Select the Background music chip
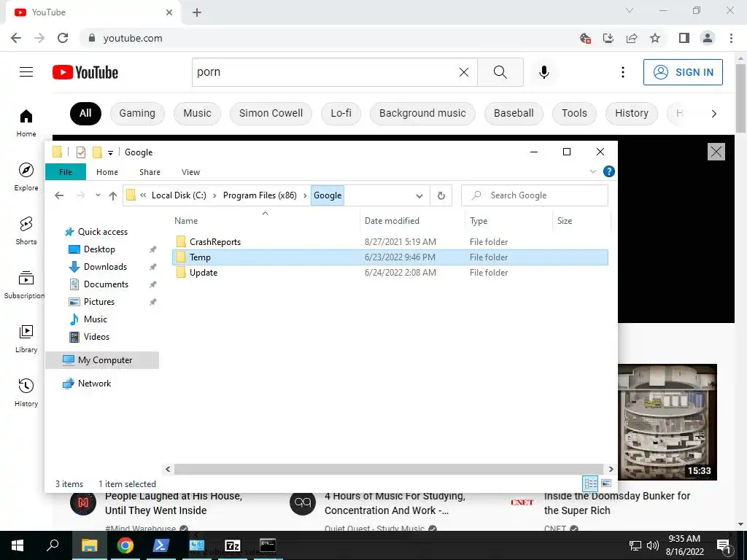 coord(422,113)
